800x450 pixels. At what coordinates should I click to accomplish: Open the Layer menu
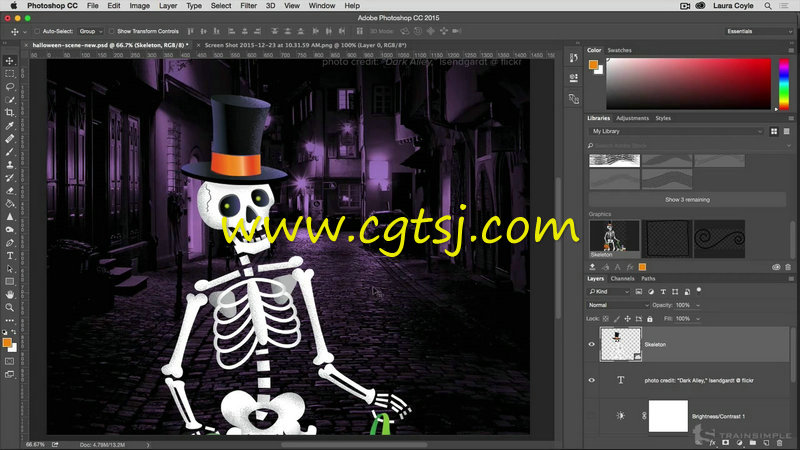coord(167,6)
